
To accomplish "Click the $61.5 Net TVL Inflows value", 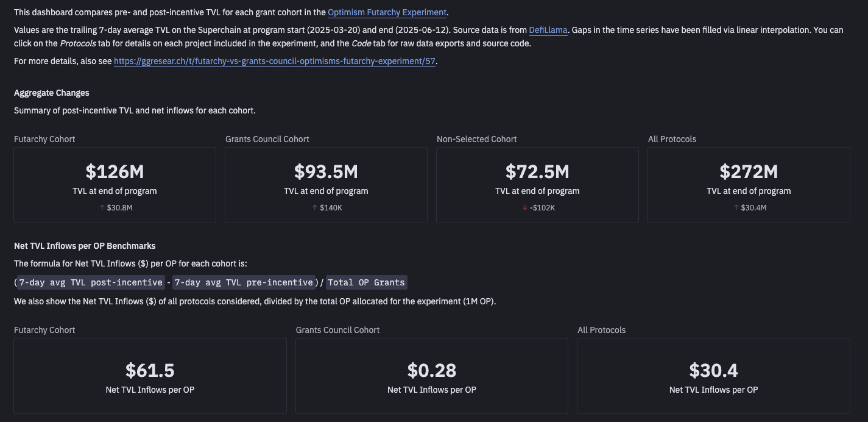I will [x=150, y=370].
